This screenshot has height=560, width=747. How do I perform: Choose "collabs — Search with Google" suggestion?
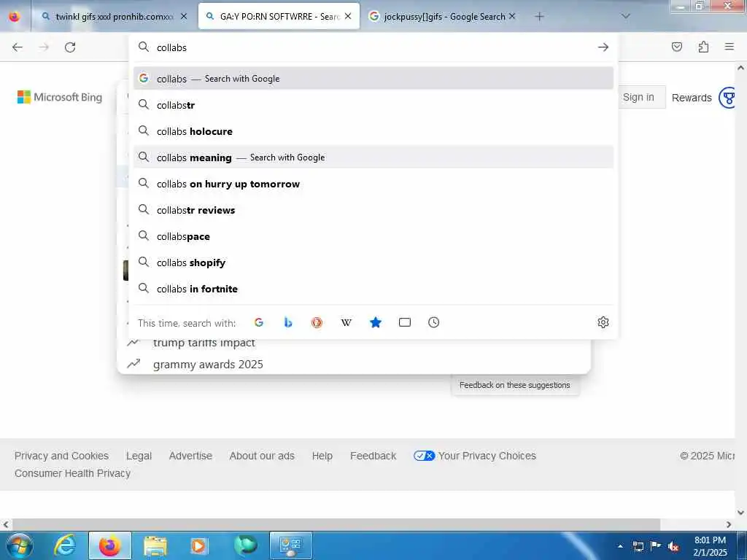click(373, 79)
